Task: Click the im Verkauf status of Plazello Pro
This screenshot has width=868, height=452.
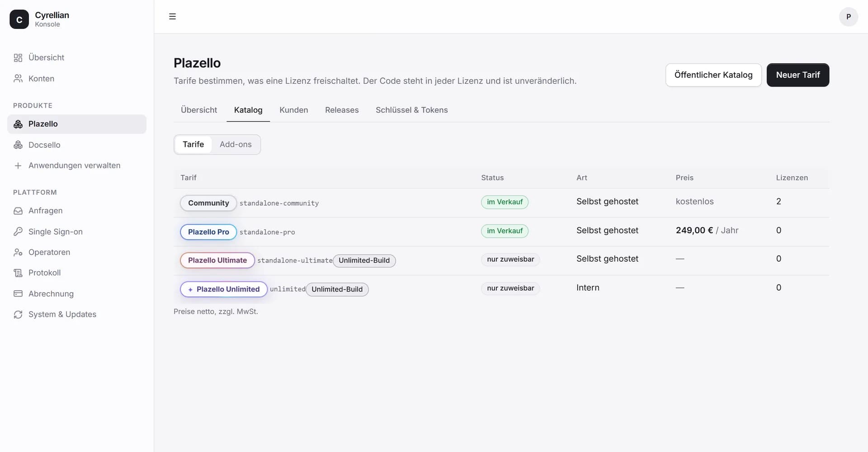Action: coord(505,231)
